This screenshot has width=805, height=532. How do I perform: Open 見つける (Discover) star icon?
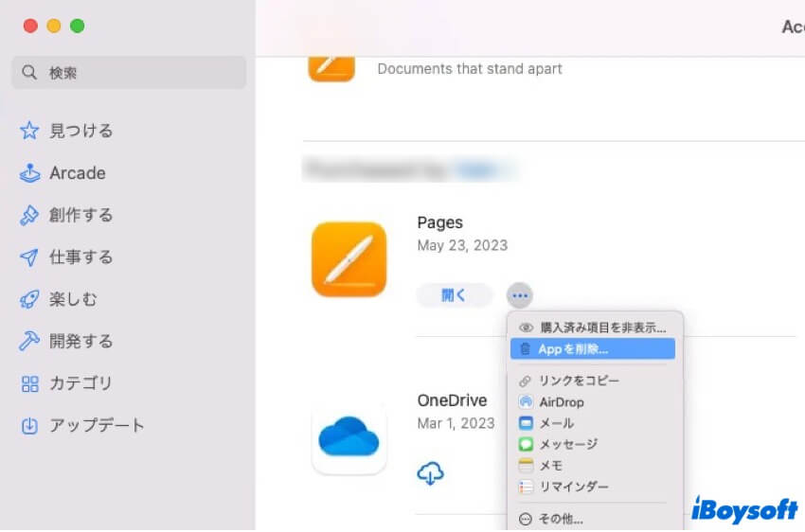click(29, 131)
